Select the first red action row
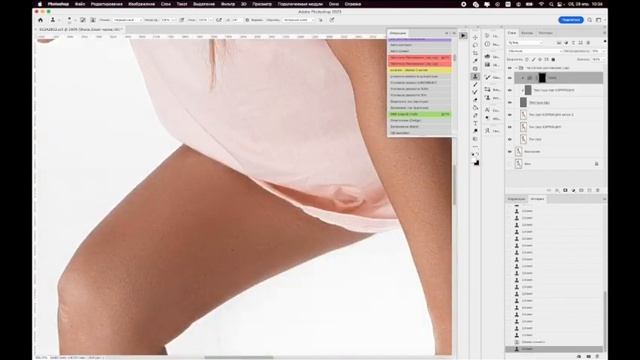Viewport: 640px width, 360px height. [x=420, y=58]
